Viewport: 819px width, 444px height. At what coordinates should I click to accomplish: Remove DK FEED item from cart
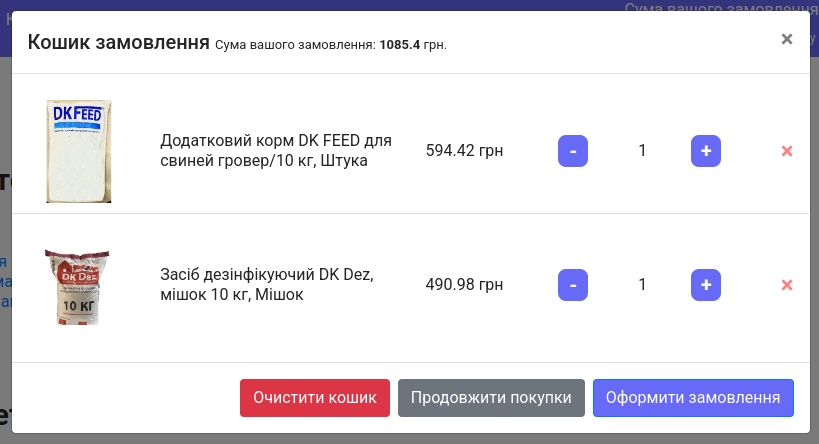point(787,151)
